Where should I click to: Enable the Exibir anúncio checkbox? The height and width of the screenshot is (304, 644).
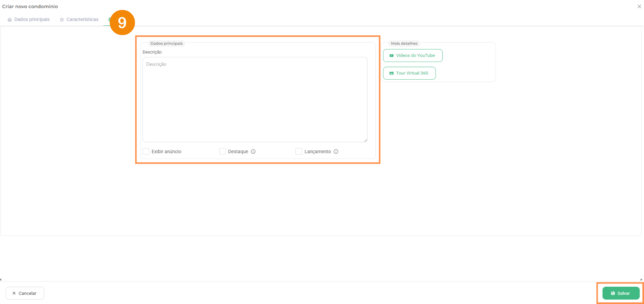click(146, 151)
